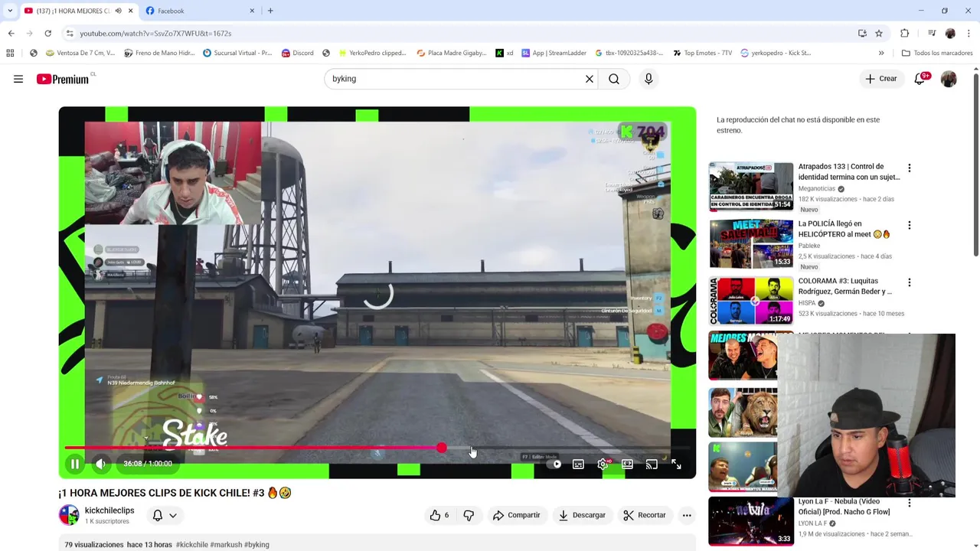Open the Crear menu
Image resolution: width=980 pixels, height=551 pixels.
tap(880, 79)
